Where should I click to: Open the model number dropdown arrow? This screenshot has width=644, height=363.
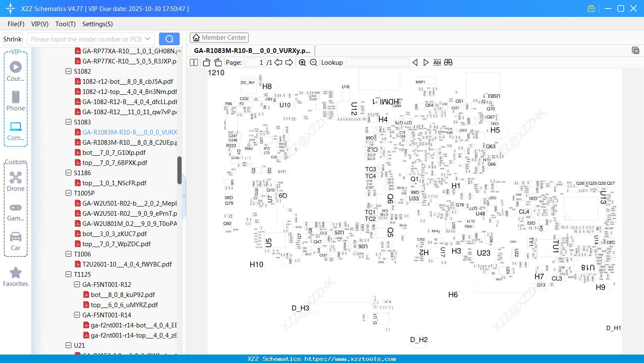point(148,39)
